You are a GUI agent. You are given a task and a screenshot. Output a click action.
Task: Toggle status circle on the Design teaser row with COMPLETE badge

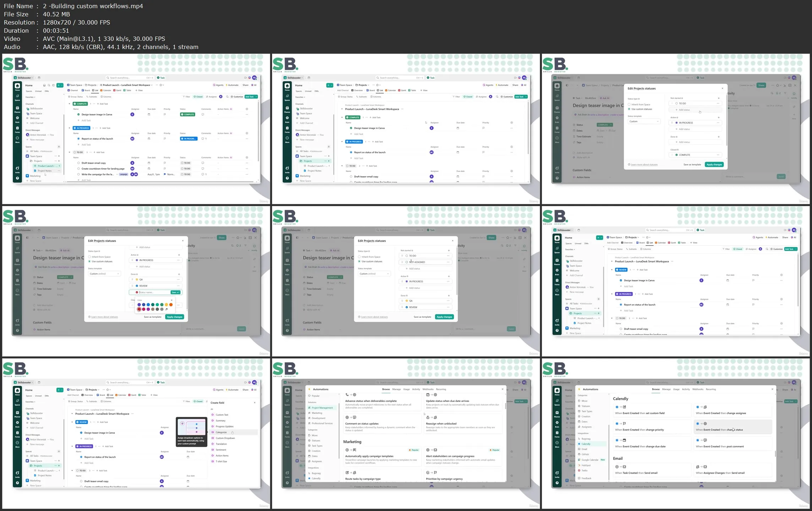(x=78, y=115)
